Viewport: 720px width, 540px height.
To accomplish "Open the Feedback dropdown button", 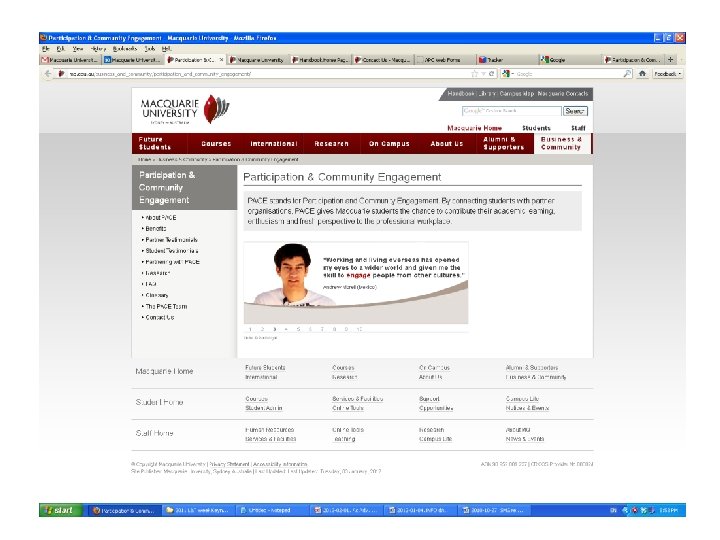I will (x=668, y=73).
